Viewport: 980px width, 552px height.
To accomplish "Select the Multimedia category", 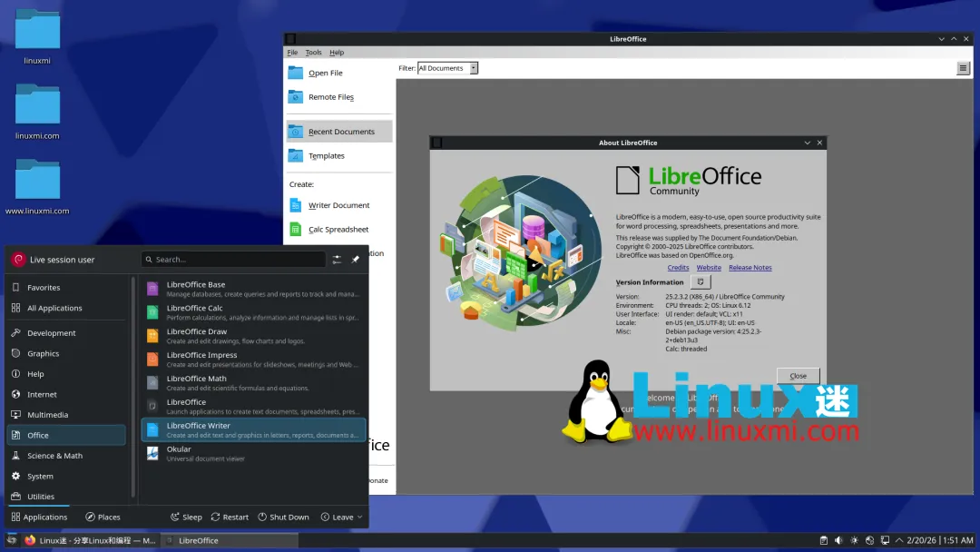I will (66, 415).
